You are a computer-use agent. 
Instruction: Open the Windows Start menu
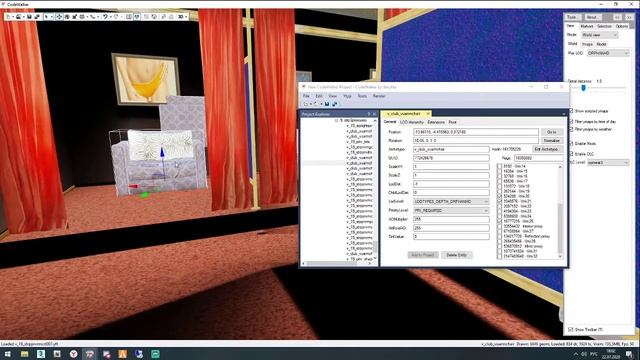coord(8,354)
